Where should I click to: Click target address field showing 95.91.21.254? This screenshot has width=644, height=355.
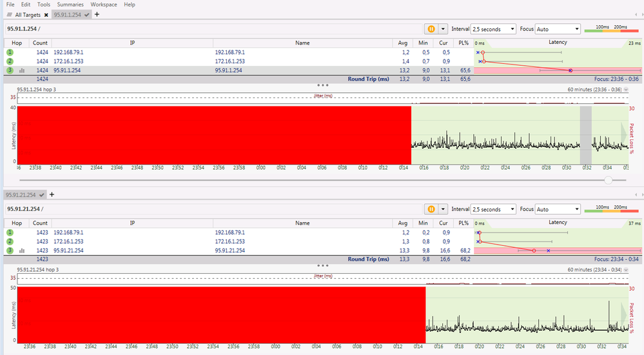[213, 209]
